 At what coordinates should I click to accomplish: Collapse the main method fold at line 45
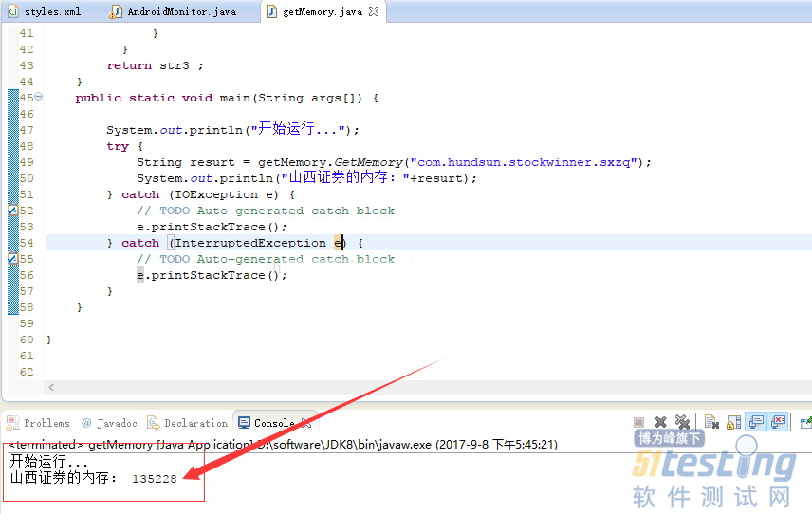coord(39,97)
